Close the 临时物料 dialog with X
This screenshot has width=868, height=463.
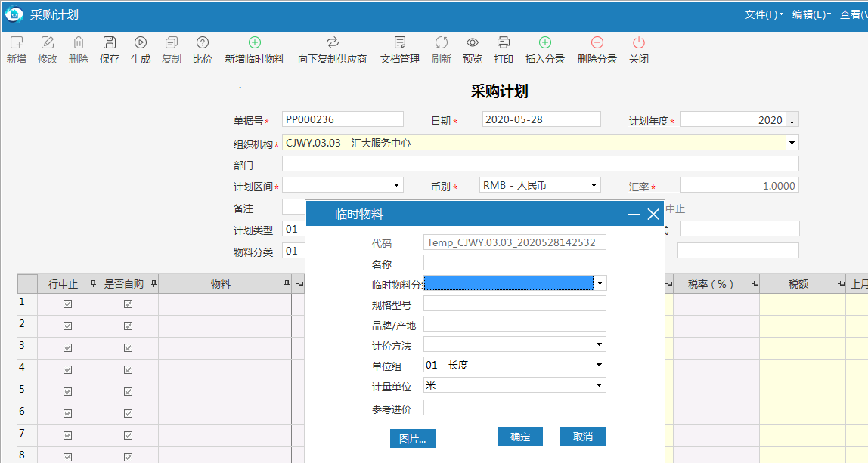point(653,215)
